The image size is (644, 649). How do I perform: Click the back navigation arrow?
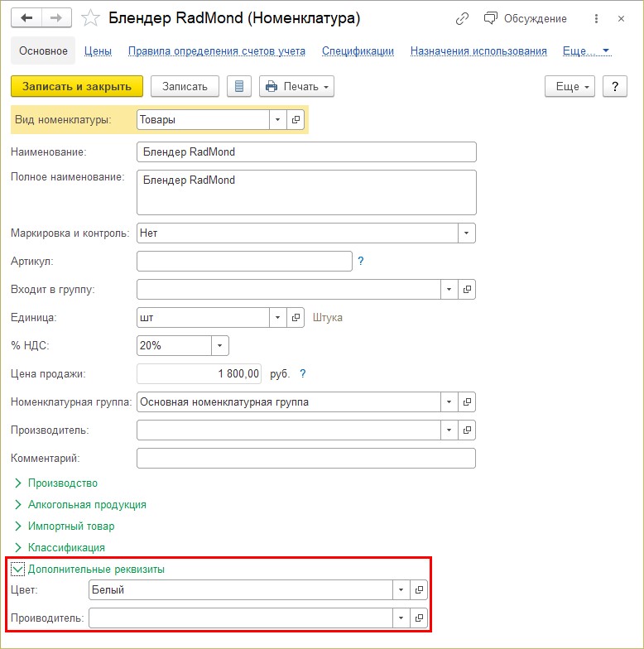coord(28,18)
